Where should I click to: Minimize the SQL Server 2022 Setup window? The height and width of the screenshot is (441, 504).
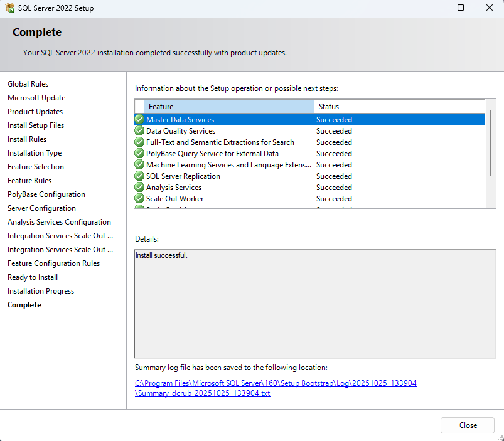click(x=432, y=8)
